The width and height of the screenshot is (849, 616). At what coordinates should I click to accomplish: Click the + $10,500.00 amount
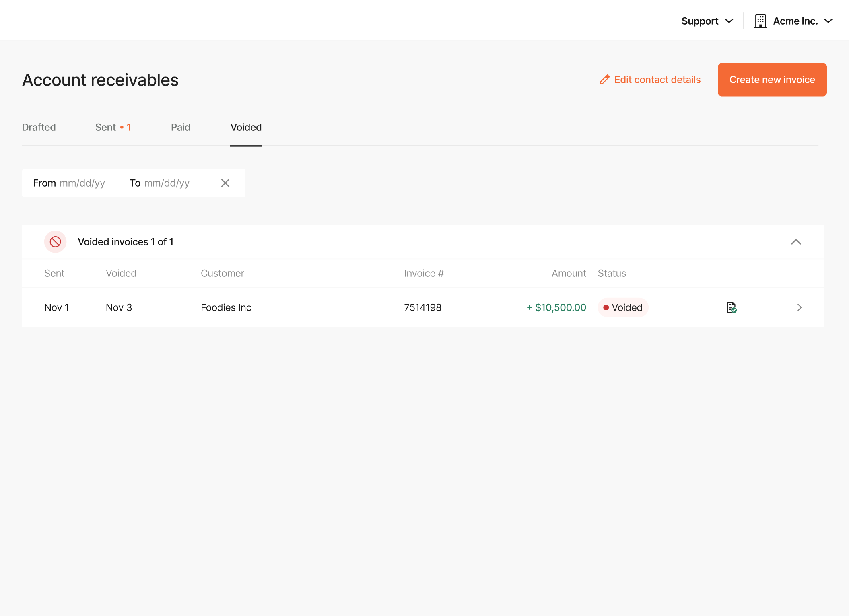pyautogui.click(x=556, y=307)
